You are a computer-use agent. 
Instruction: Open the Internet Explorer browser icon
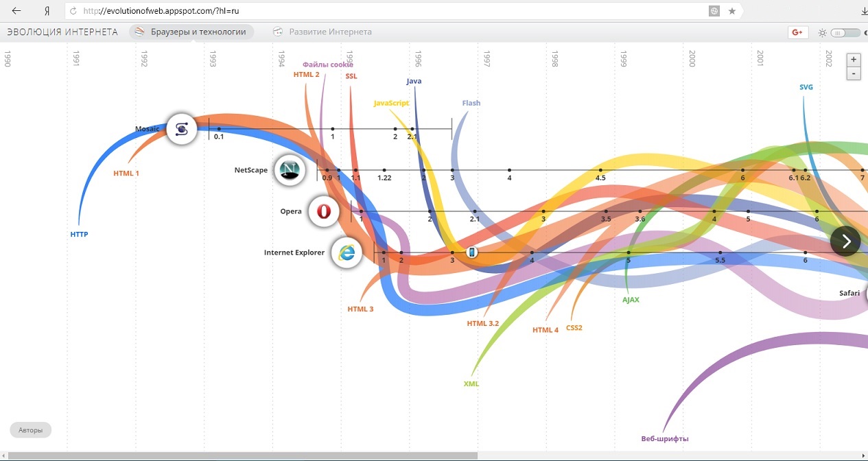[347, 252]
